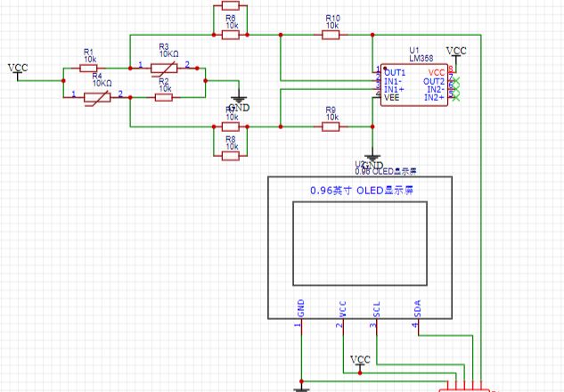Image resolution: width=564 pixels, height=392 pixels.
Task: Select the R2 resistor symbol
Action: (164, 97)
